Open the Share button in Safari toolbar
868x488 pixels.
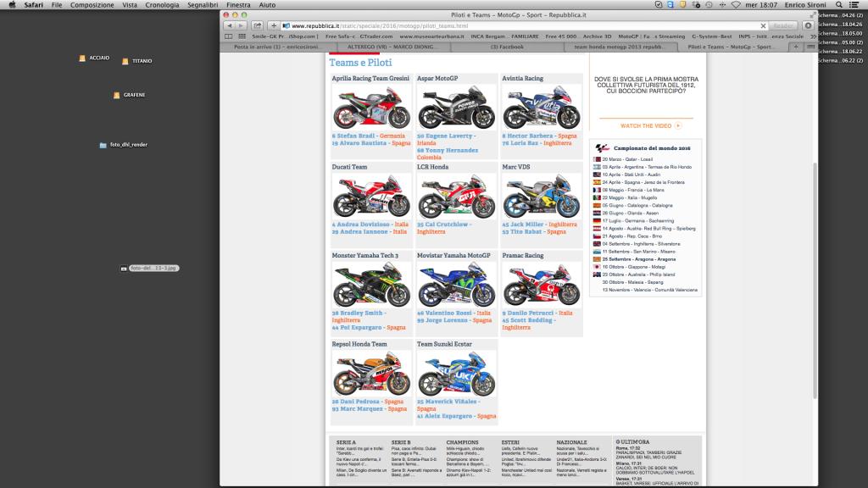click(258, 25)
